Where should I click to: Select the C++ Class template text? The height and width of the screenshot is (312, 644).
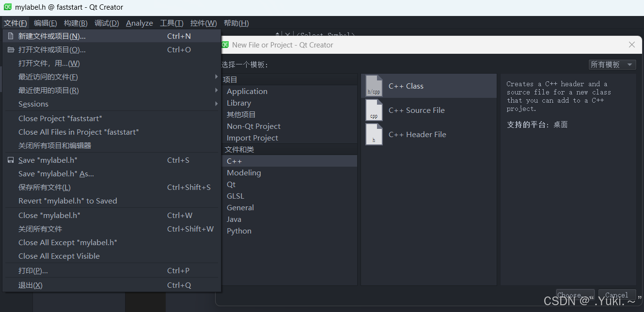click(x=406, y=86)
